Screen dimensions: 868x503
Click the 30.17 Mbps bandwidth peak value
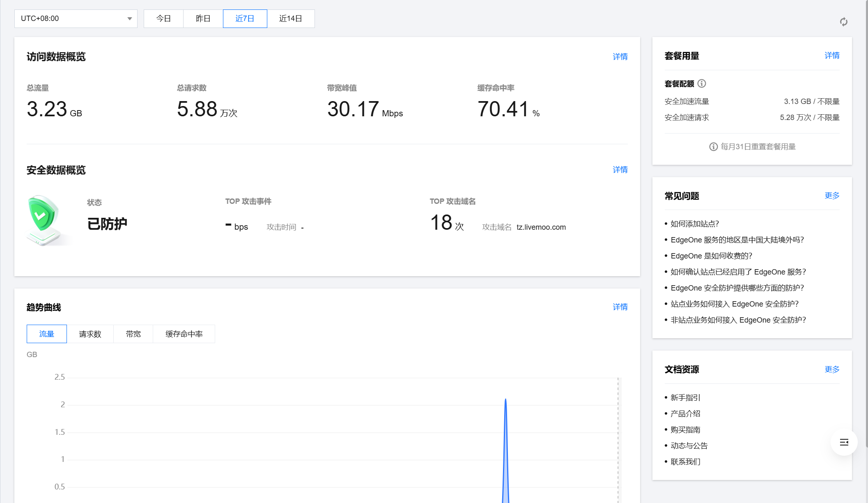pos(365,109)
